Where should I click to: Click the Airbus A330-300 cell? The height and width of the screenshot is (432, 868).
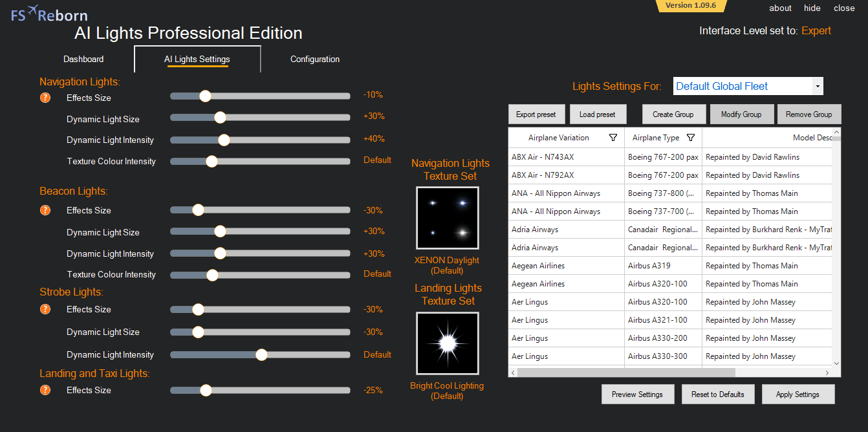tap(663, 356)
